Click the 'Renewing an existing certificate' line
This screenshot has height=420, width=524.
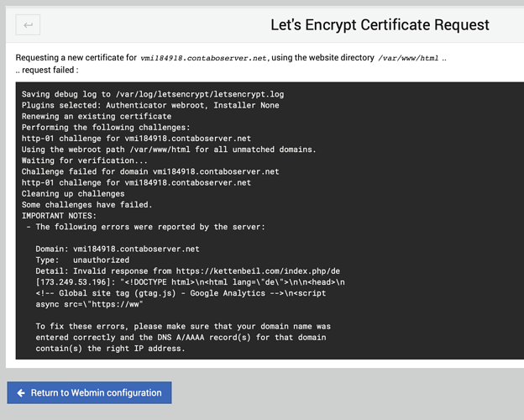point(97,117)
